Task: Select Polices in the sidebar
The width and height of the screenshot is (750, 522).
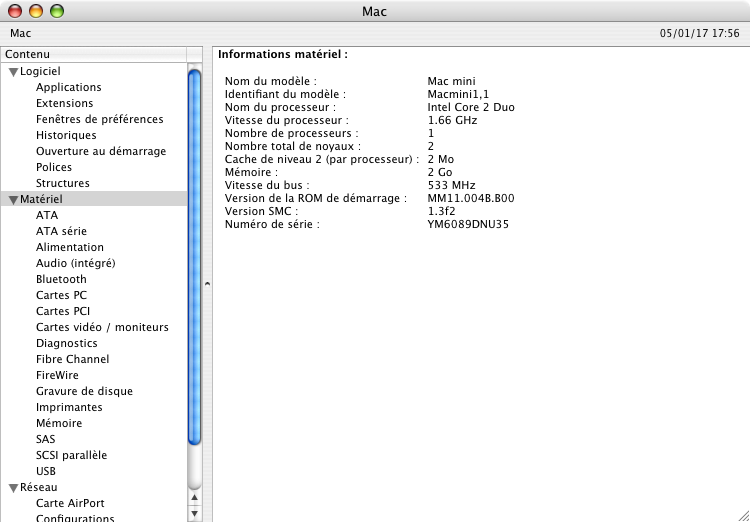Action: click(54, 167)
